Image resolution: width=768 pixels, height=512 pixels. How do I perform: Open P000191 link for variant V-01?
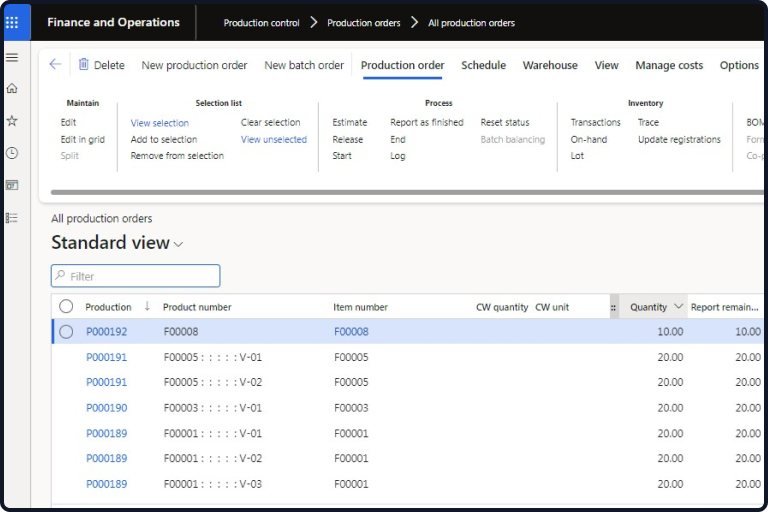[107, 357]
